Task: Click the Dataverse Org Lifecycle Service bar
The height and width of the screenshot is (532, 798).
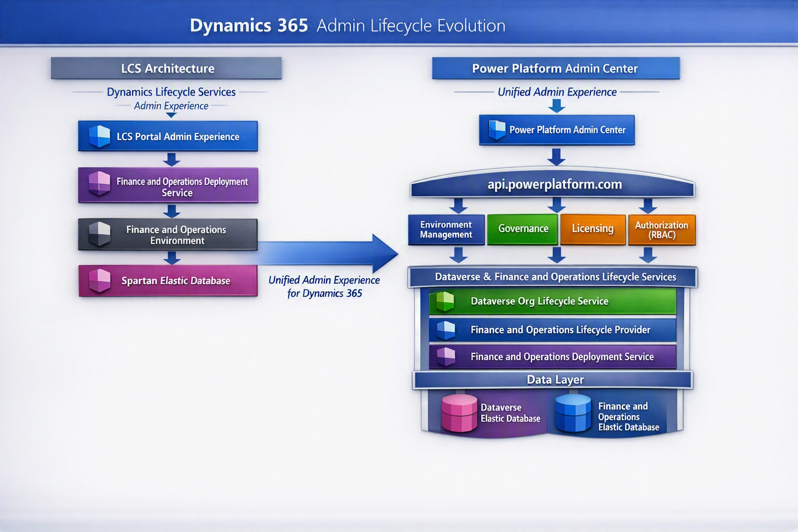Action: click(553, 301)
